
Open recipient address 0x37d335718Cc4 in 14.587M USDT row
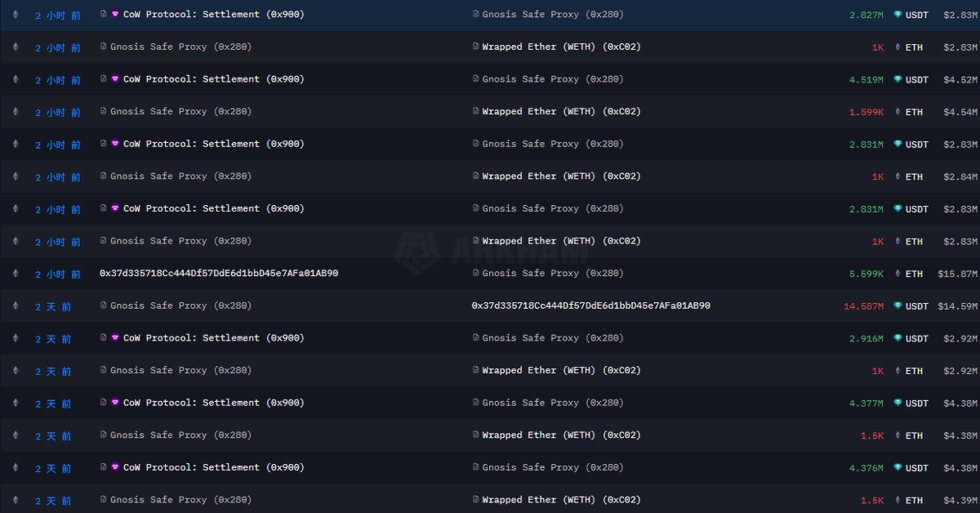(x=591, y=306)
